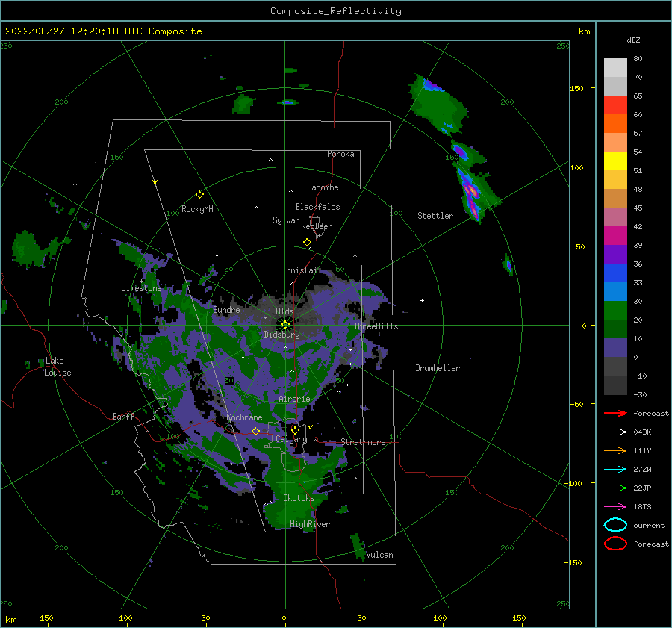Click the Ponoka city label
This screenshot has height=628, width=672.
(340, 154)
